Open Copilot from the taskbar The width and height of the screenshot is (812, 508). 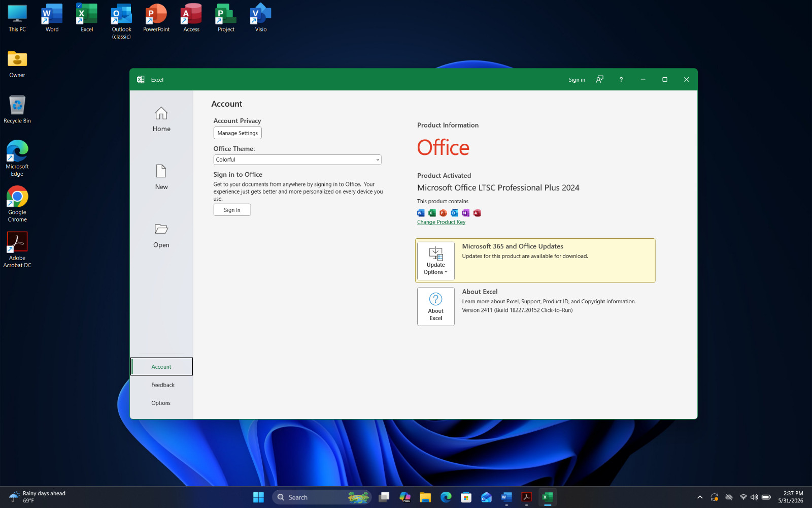[405, 497]
